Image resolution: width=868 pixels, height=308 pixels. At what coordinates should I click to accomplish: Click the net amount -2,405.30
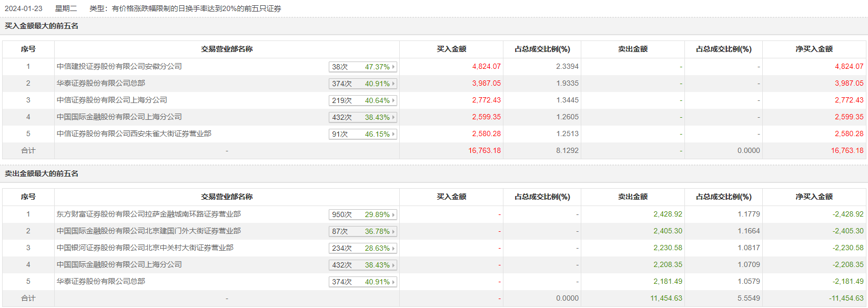(848, 231)
